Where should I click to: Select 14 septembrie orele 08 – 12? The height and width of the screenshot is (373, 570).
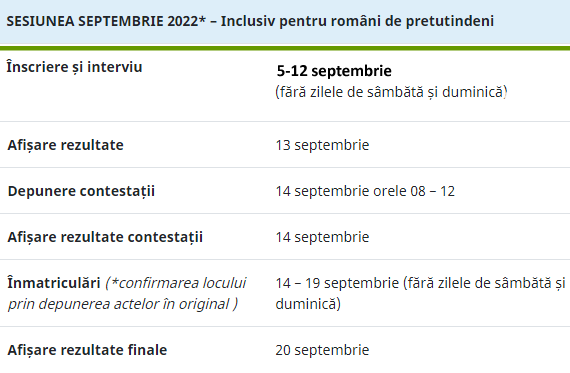tap(365, 191)
